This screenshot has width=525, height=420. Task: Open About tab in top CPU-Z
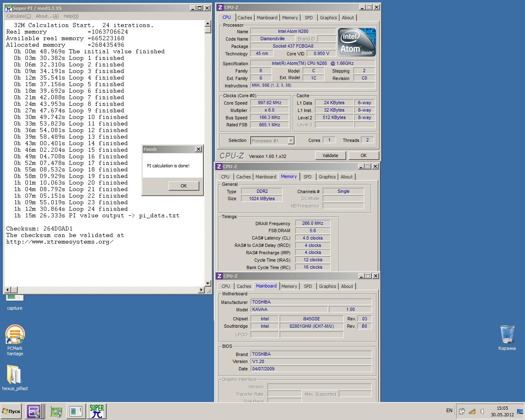(348, 18)
